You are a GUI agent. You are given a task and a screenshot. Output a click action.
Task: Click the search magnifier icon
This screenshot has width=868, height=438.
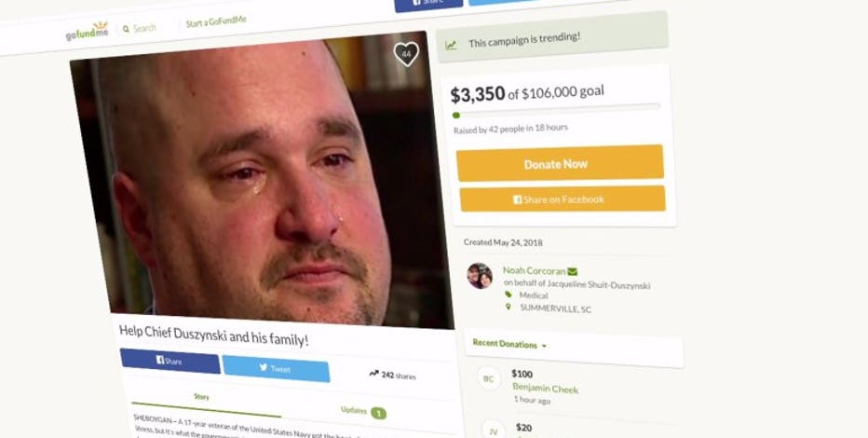click(127, 28)
